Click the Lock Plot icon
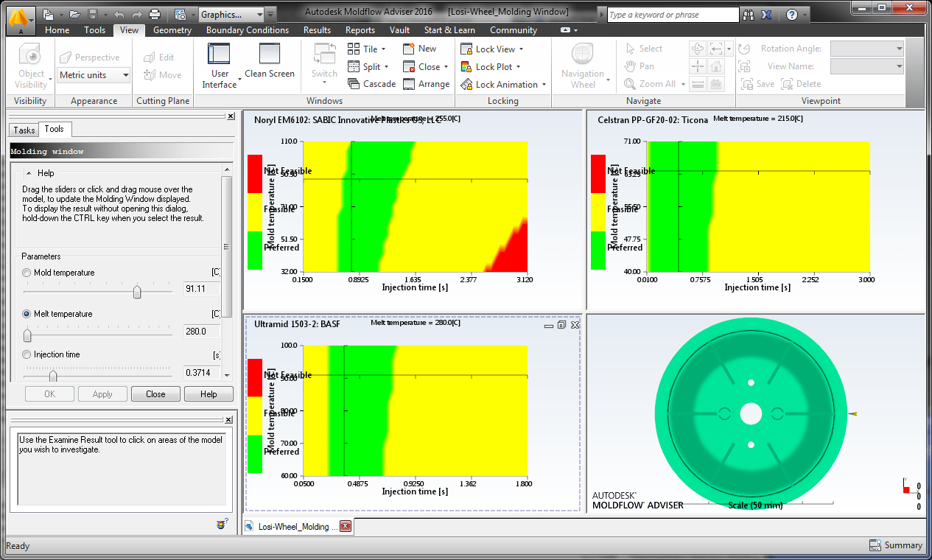The image size is (932, 560). point(466,66)
